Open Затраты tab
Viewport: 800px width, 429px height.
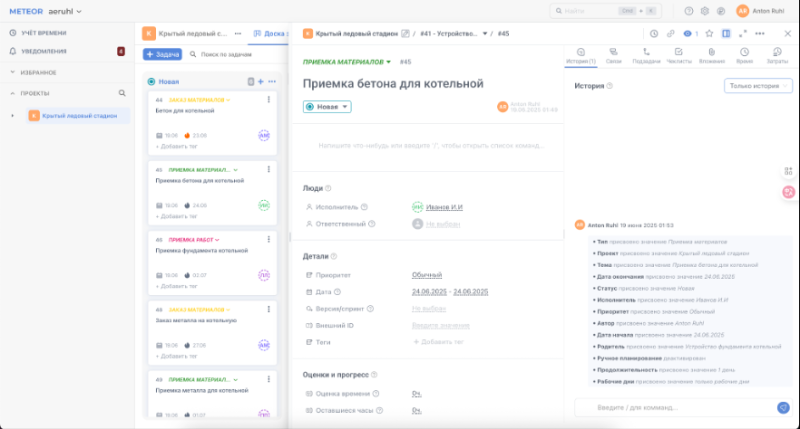click(x=777, y=56)
